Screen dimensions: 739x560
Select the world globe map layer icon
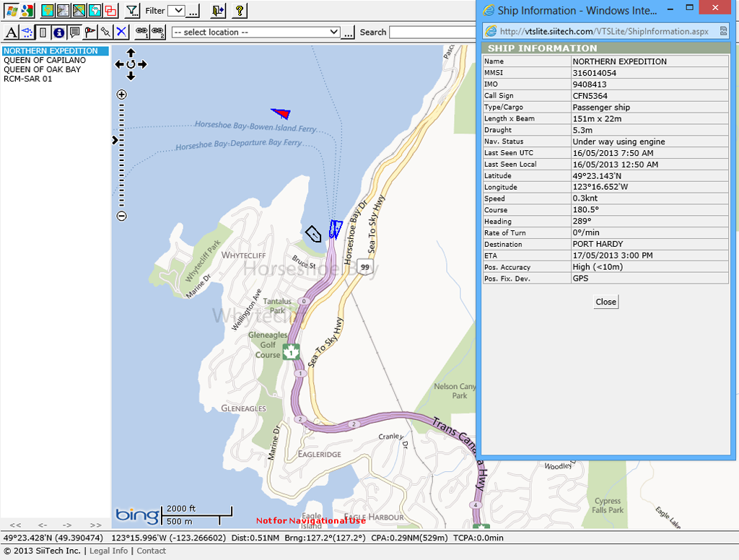point(95,10)
